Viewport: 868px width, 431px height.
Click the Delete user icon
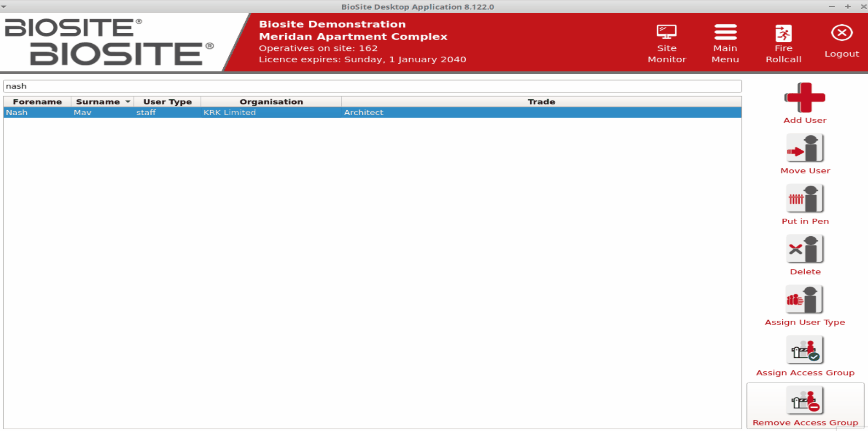click(x=805, y=249)
